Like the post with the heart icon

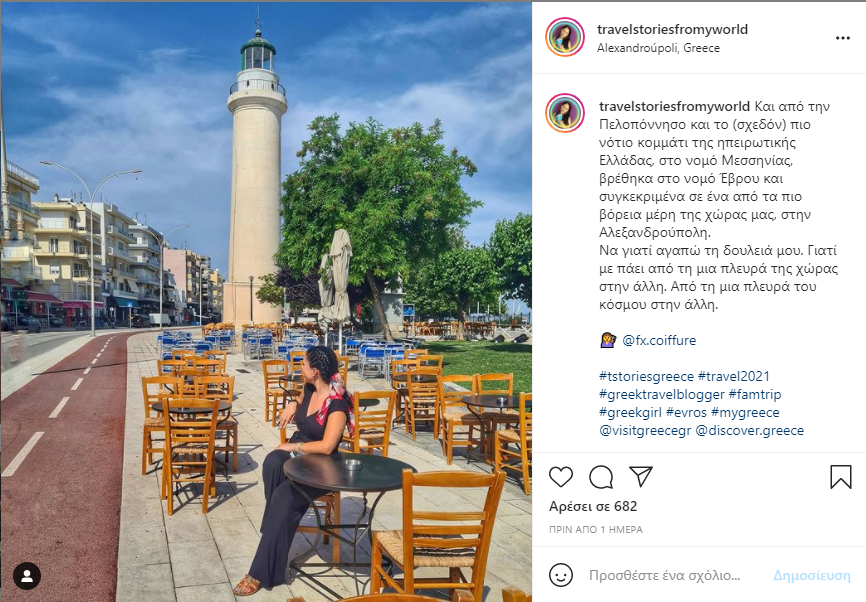click(x=561, y=477)
